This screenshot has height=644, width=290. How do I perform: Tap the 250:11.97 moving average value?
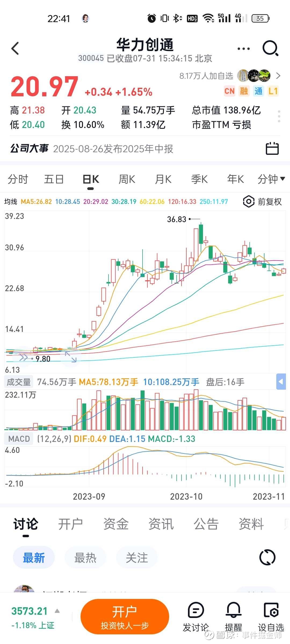pos(214,202)
